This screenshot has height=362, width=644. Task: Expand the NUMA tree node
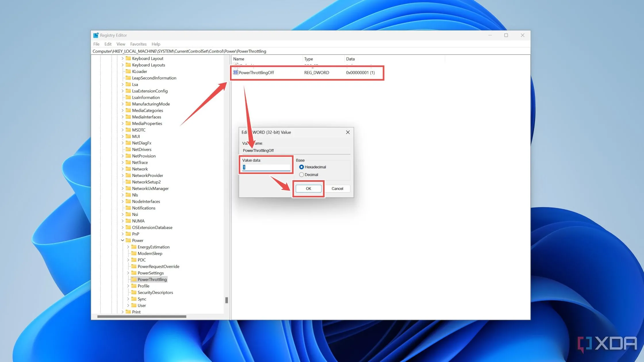click(122, 221)
